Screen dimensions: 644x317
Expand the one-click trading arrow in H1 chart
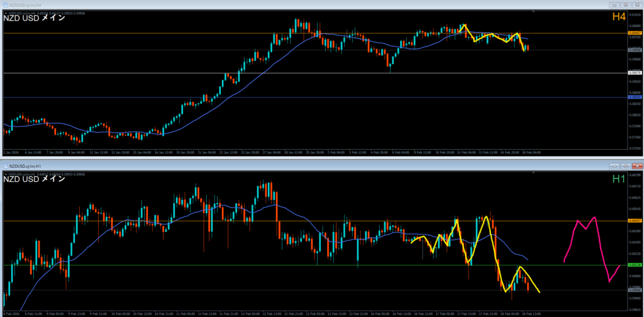[x=6, y=174]
